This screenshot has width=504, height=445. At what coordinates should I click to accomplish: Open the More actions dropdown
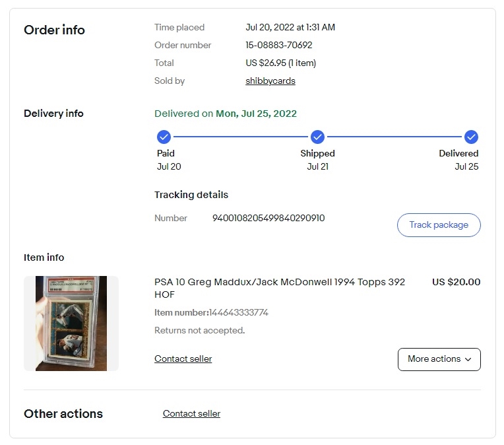point(439,359)
